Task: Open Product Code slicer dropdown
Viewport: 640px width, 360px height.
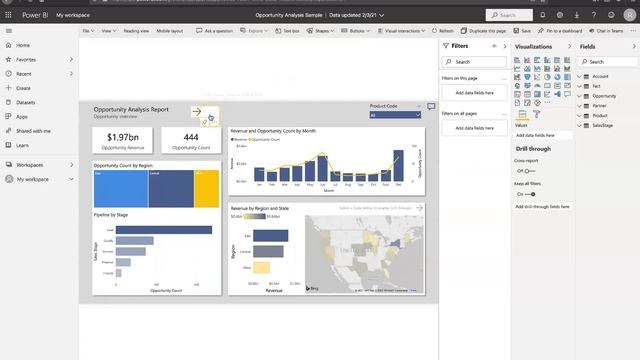Action: click(x=395, y=115)
